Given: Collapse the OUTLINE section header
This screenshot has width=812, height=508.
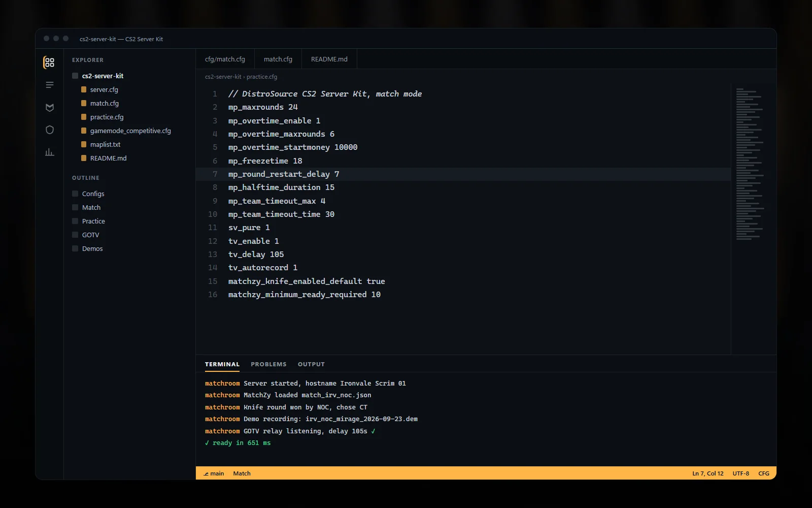Looking at the screenshot, I should click(86, 178).
